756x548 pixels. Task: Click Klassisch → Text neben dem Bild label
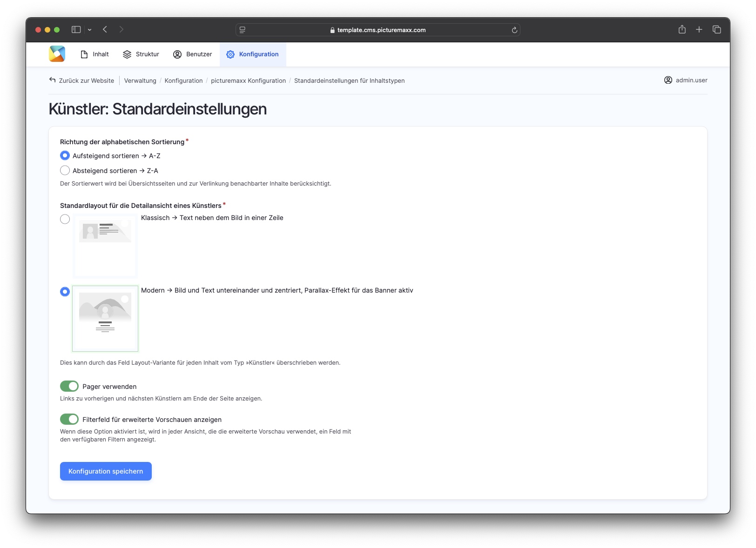click(x=212, y=218)
